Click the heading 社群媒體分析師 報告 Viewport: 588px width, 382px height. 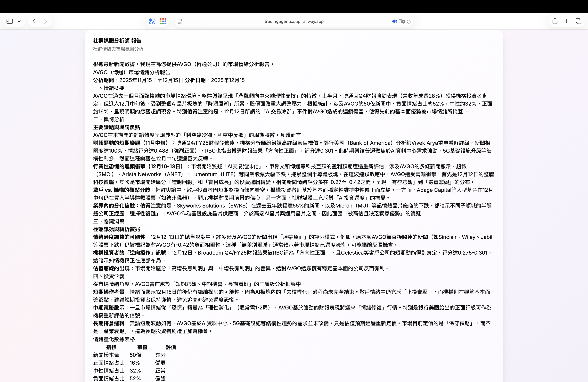(x=117, y=41)
